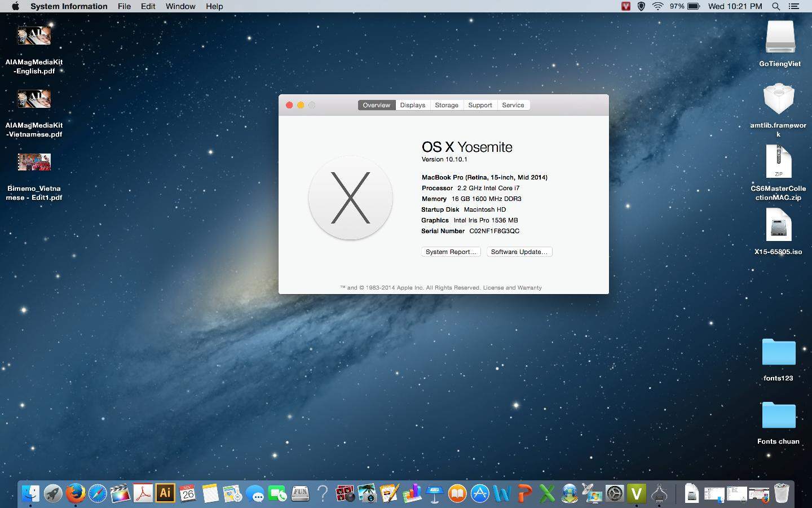
Task: Open Messages from the Dock
Action: point(255,493)
